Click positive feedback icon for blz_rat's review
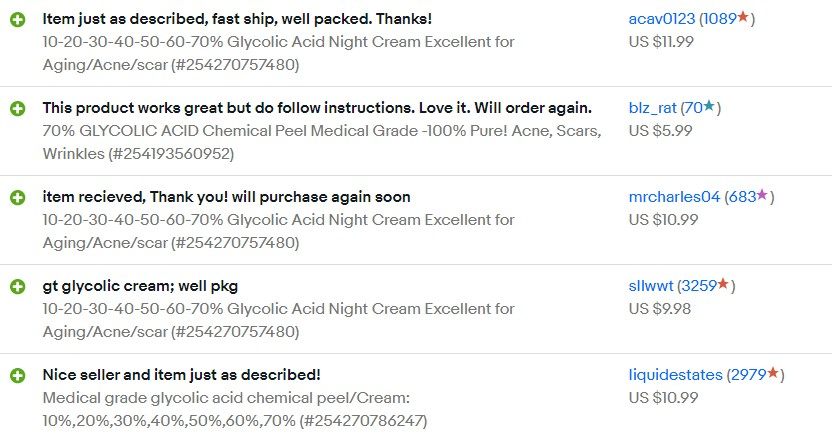Image resolution: width=832 pixels, height=442 pixels. coord(18,108)
